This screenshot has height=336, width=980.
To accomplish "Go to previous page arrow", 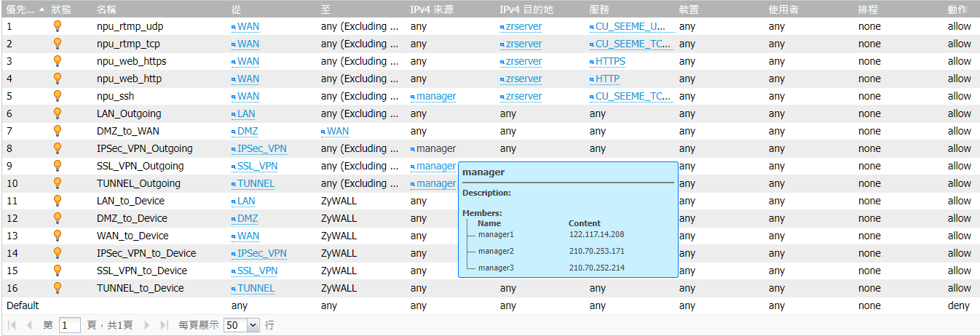I will coord(29,325).
